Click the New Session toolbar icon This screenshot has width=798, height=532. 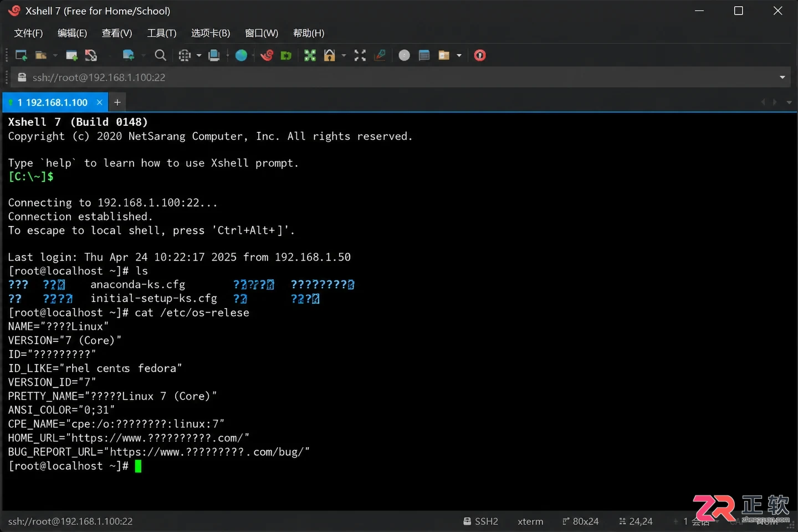click(21, 55)
